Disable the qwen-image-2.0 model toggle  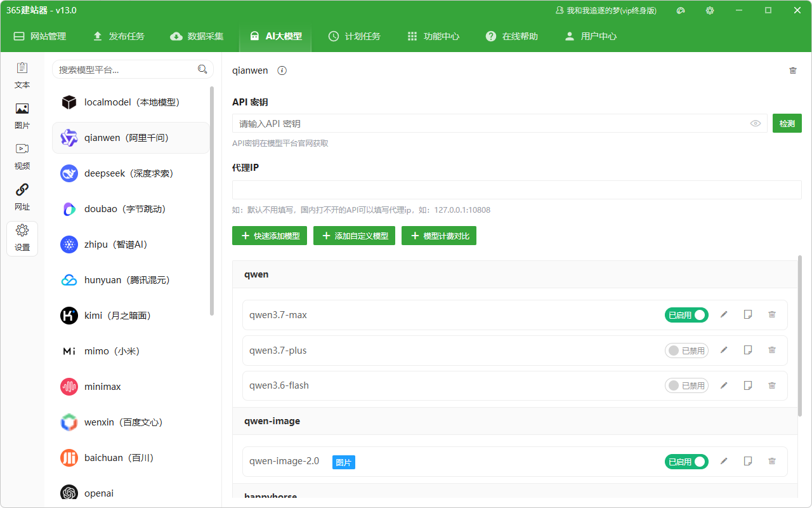(686, 462)
